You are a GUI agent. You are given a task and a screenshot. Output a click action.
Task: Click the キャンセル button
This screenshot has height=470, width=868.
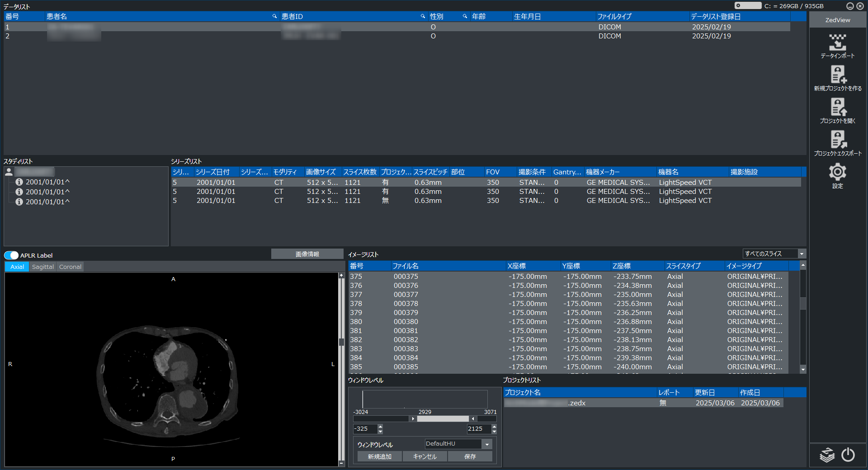pos(425,456)
